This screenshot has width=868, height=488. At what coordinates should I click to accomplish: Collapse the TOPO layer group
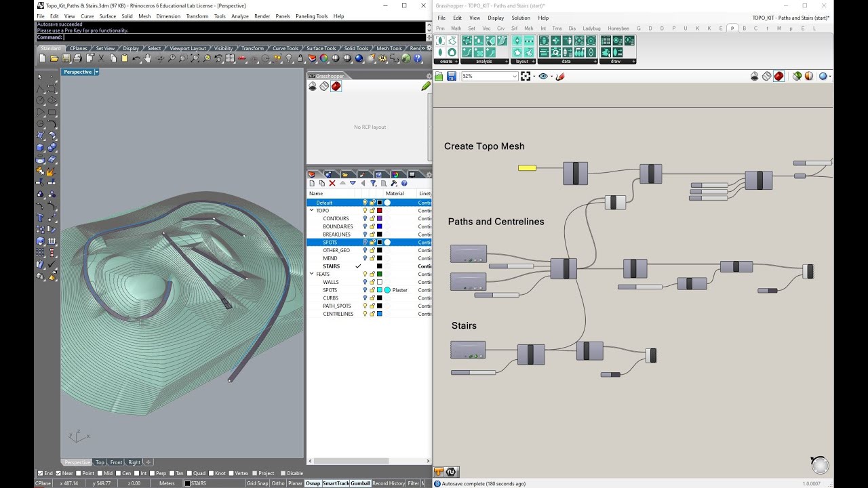coord(312,210)
